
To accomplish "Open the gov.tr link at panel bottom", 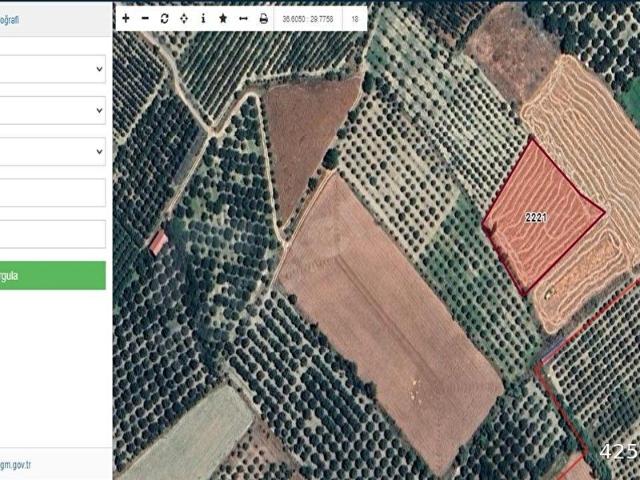I will 15,464.
